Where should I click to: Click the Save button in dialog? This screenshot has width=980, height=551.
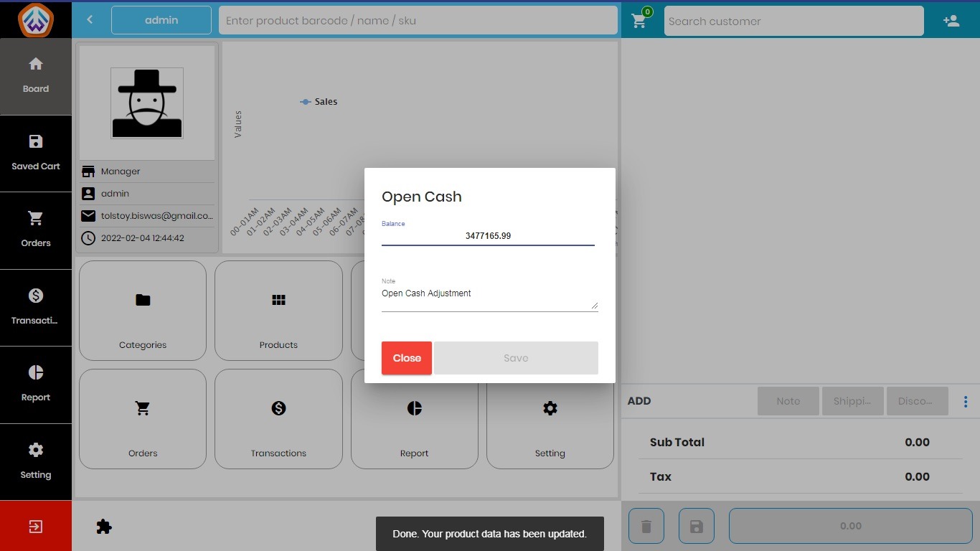click(x=515, y=358)
